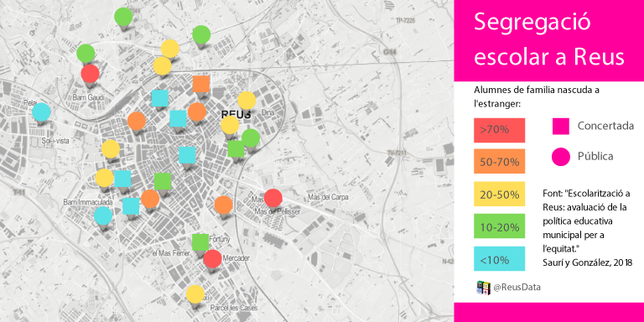Select the orange 50-70% legend swatch

tap(500, 162)
